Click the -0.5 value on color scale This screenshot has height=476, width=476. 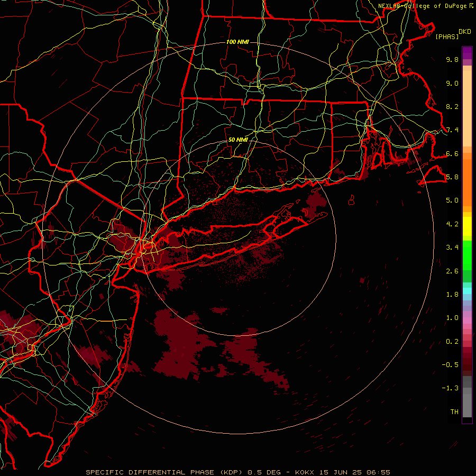coord(450,365)
